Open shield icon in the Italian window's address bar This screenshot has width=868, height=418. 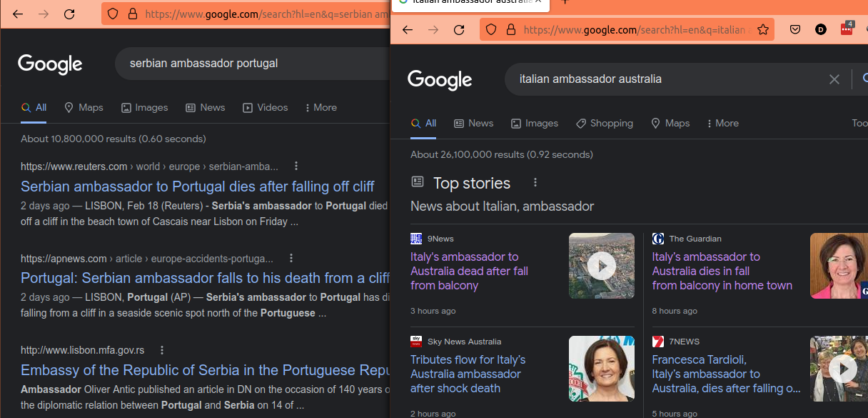[491, 29]
